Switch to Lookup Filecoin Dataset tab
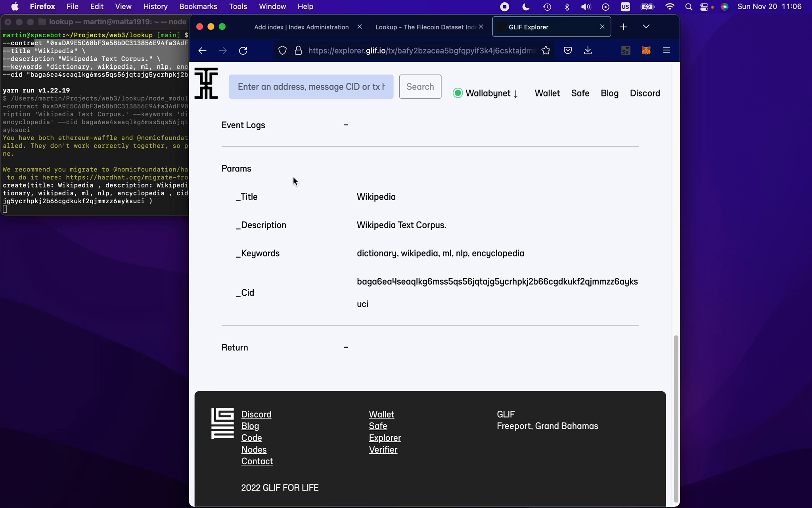This screenshot has height=508, width=812. click(x=426, y=27)
